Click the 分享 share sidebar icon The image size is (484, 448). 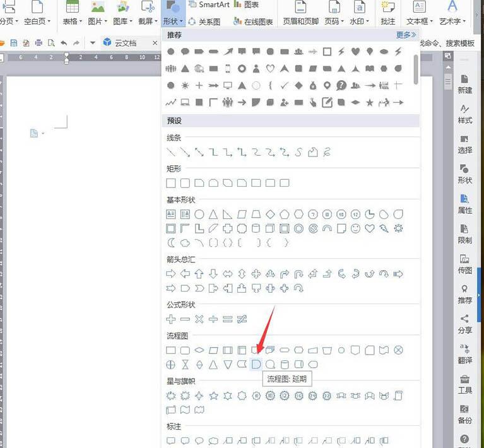click(465, 324)
